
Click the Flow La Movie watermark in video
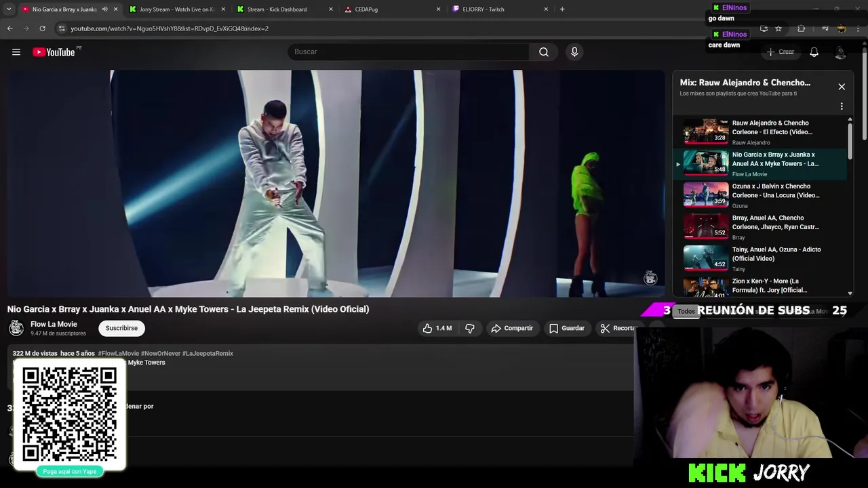(650, 277)
